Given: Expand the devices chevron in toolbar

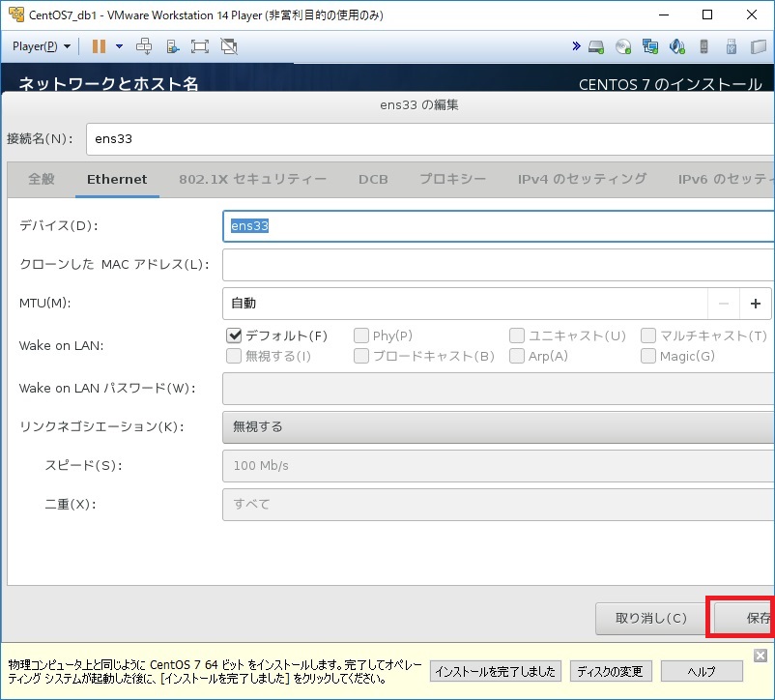Looking at the screenshot, I should click(576, 46).
